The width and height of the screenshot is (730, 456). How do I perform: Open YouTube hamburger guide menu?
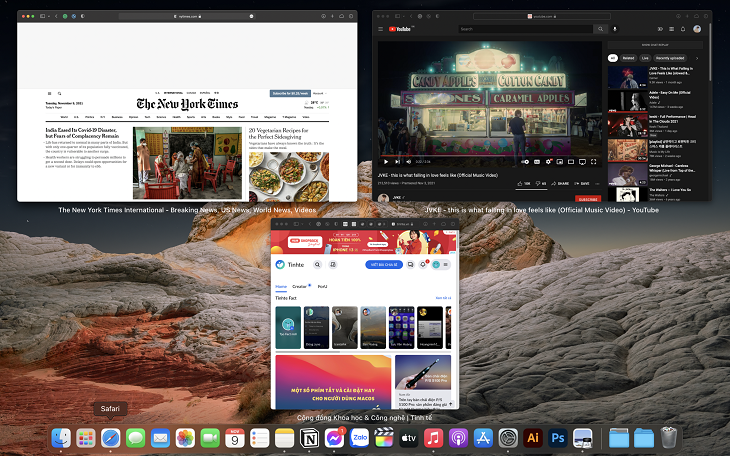click(380, 29)
